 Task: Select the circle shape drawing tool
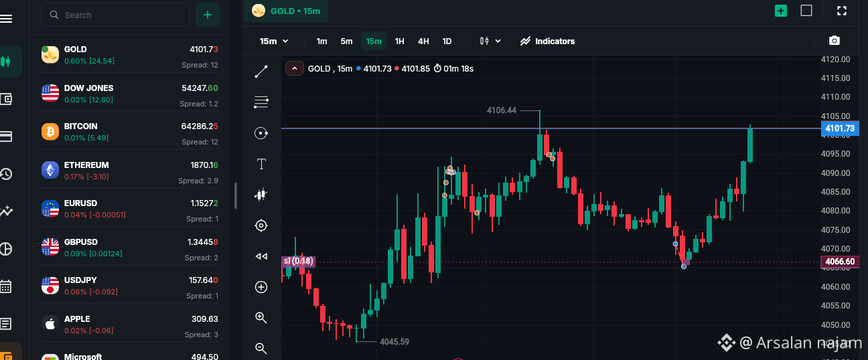pyautogui.click(x=261, y=133)
